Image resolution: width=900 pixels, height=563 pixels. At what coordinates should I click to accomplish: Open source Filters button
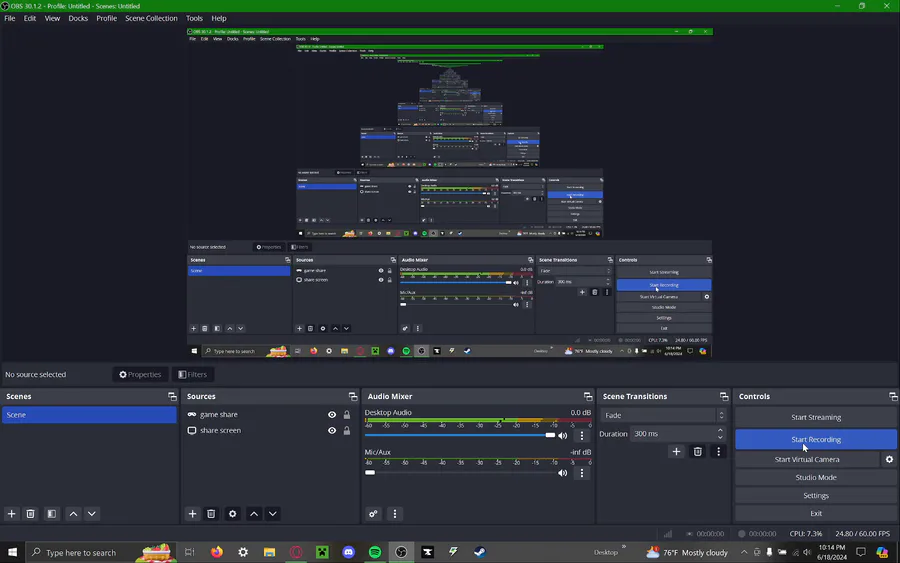(192, 375)
